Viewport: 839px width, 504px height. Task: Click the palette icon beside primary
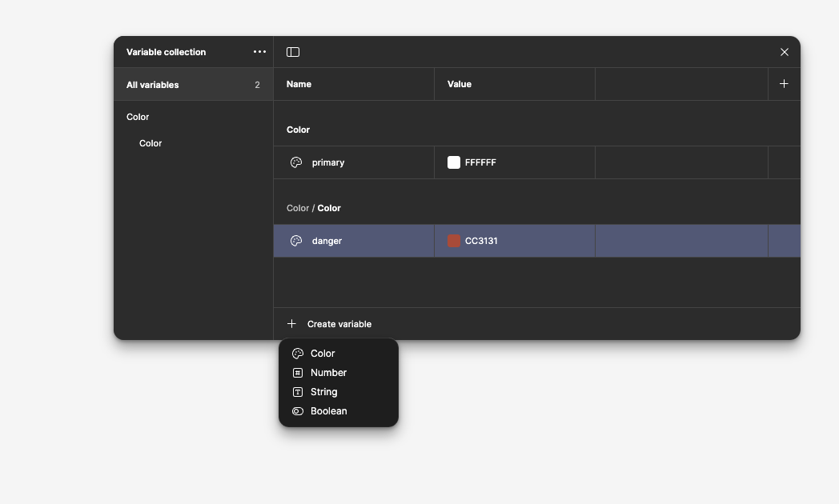pyautogui.click(x=296, y=162)
